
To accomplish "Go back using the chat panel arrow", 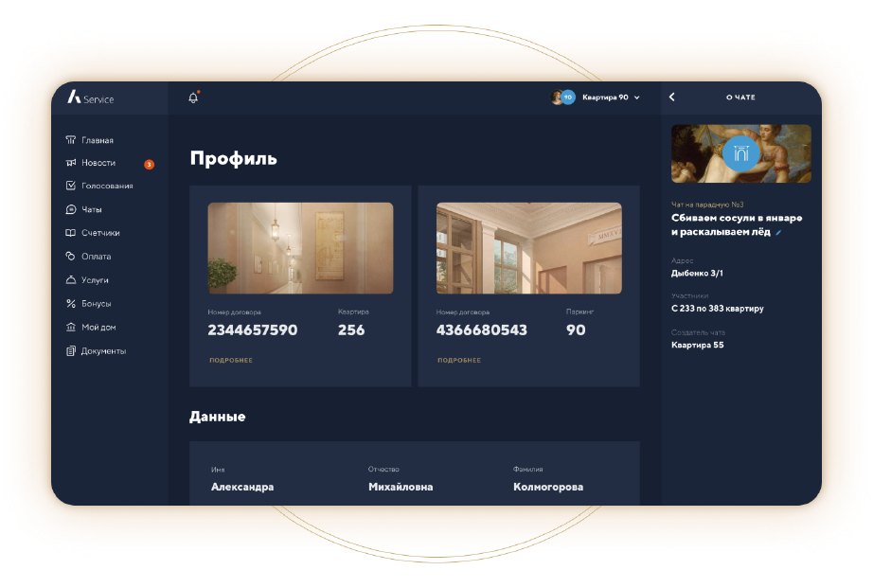I will 672,98.
